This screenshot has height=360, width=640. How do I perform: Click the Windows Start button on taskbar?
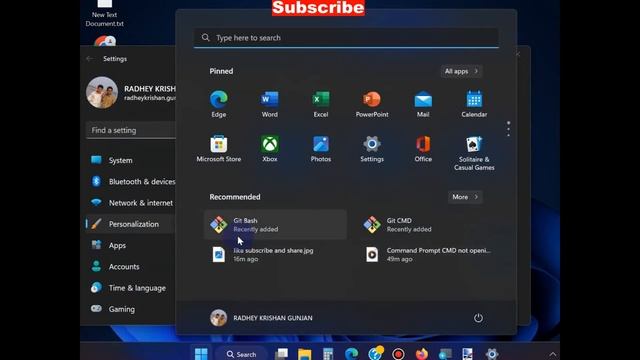click(201, 353)
